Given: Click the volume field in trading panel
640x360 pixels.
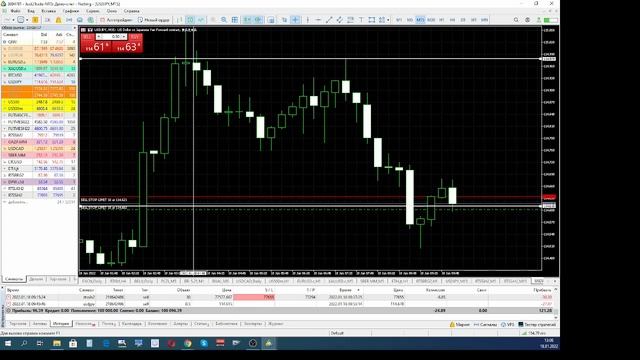Looking at the screenshot, I should coord(111,37).
